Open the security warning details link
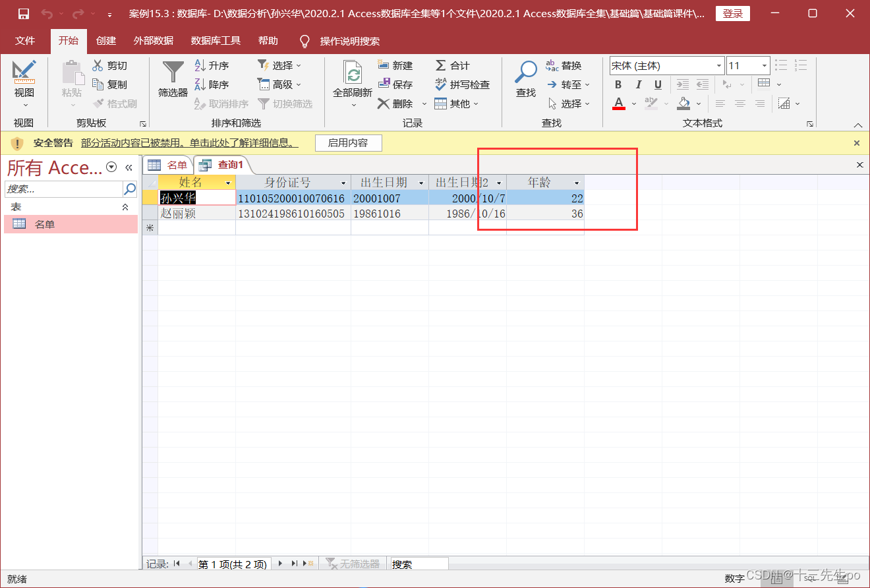This screenshot has width=870, height=588. coord(189,142)
